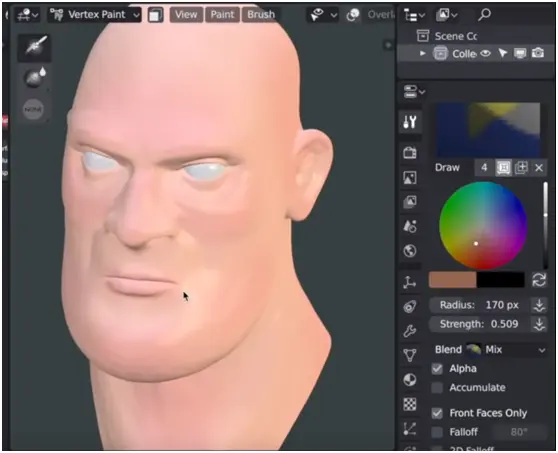This screenshot has width=558, height=453.
Task: Unlink the Draw brush with X
Action: coord(539,167)
